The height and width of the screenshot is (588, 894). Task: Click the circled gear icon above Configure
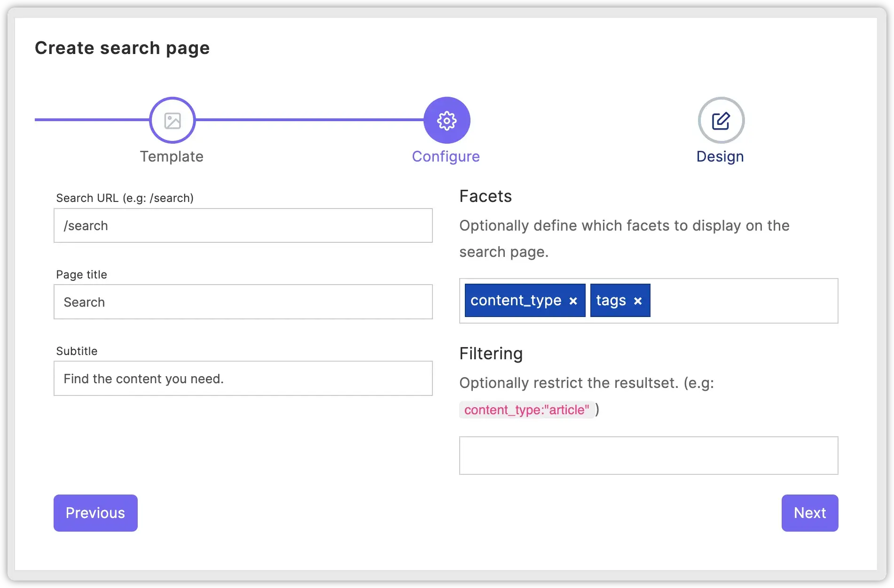[446, 120]
